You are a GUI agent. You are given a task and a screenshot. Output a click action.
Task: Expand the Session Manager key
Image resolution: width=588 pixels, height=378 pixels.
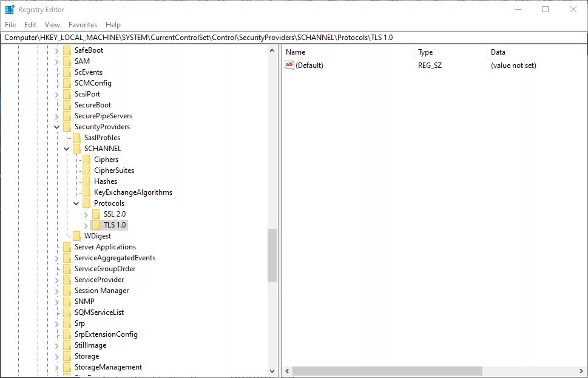click(56, 291)
